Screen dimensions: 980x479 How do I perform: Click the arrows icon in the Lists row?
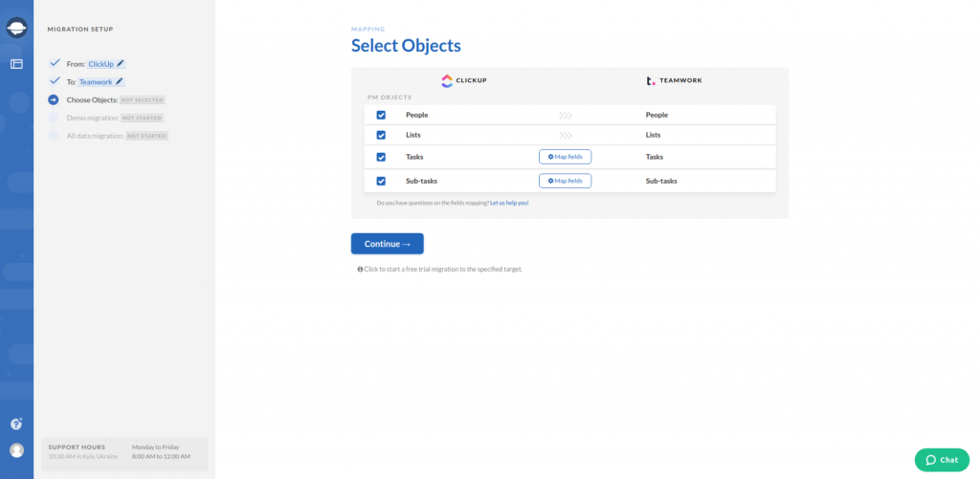click(x=566, y=136)
